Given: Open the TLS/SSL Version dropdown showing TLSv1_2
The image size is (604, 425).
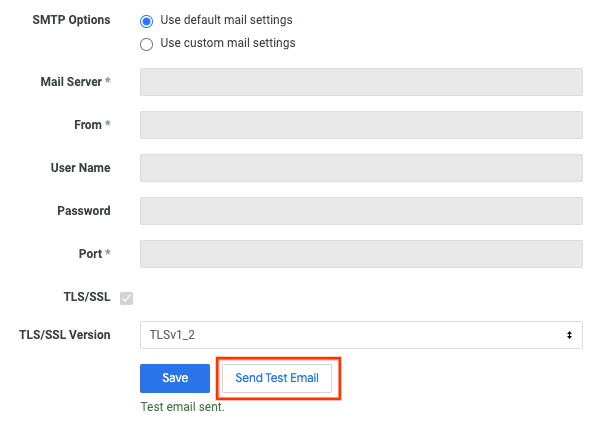Looking at the screenshot, I should (x=360, y=335).
